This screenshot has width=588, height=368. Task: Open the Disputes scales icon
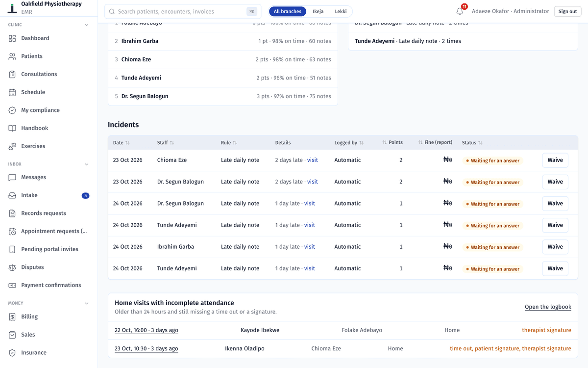12,267
